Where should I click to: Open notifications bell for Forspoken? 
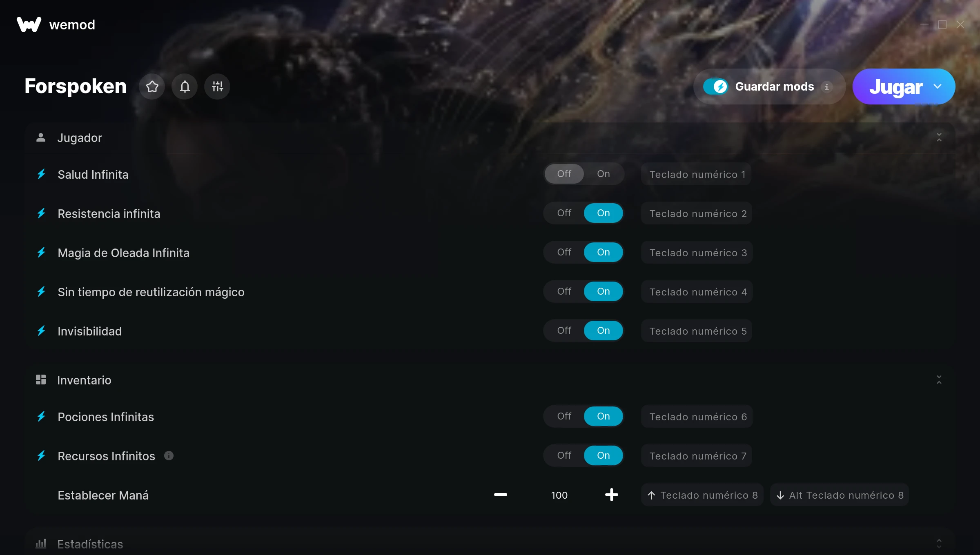coord(185,87)
